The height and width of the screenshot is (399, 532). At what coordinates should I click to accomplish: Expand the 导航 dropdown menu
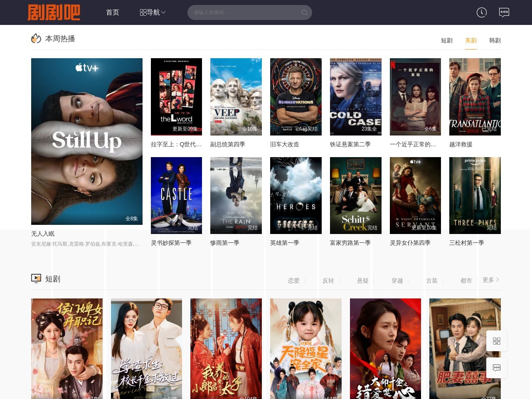pyautogui.click(x=153, y=12)
